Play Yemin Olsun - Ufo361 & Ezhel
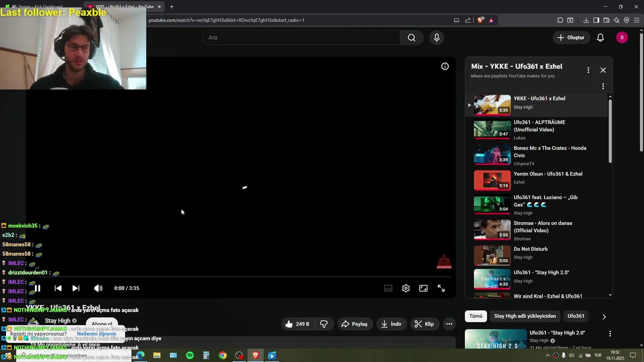The image size is (644, 362). pyautogui.click(x=536, y=179)
